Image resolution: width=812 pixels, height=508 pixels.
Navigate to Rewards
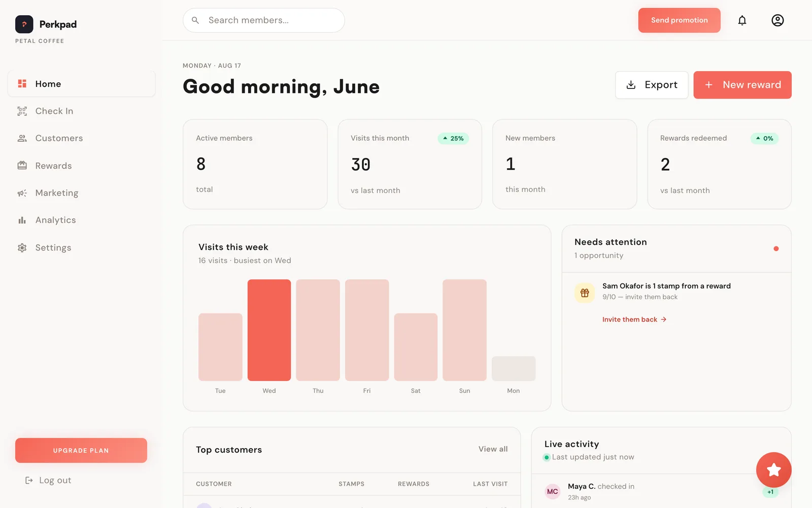point(82,166)
